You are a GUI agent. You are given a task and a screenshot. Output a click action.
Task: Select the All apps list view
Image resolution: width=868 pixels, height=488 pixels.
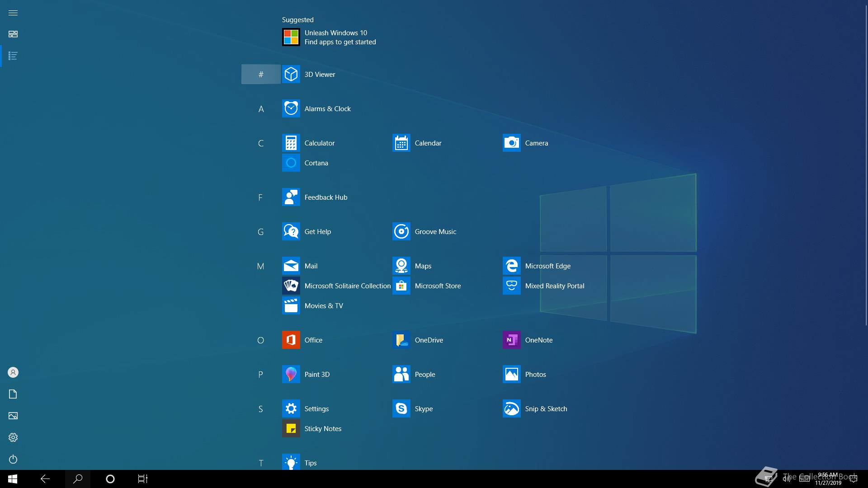pos(13,56)
